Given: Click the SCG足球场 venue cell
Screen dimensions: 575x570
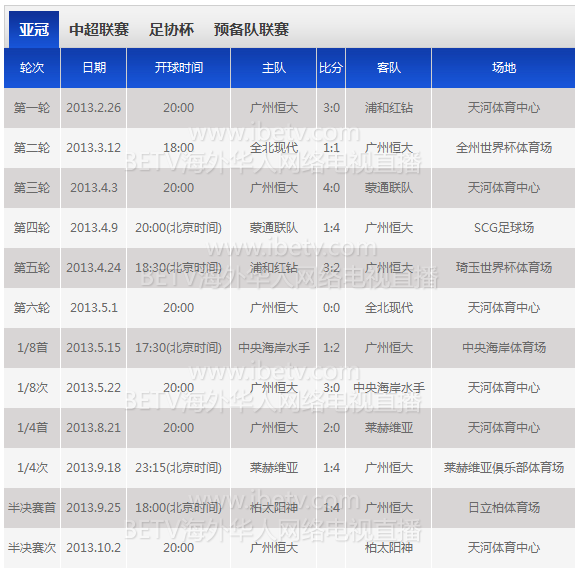Looking at the screenshot, I should click(x=504, y=228).
